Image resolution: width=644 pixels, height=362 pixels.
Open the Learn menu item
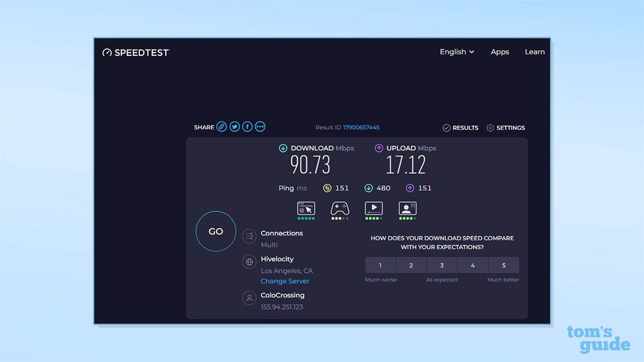(535, 51)
